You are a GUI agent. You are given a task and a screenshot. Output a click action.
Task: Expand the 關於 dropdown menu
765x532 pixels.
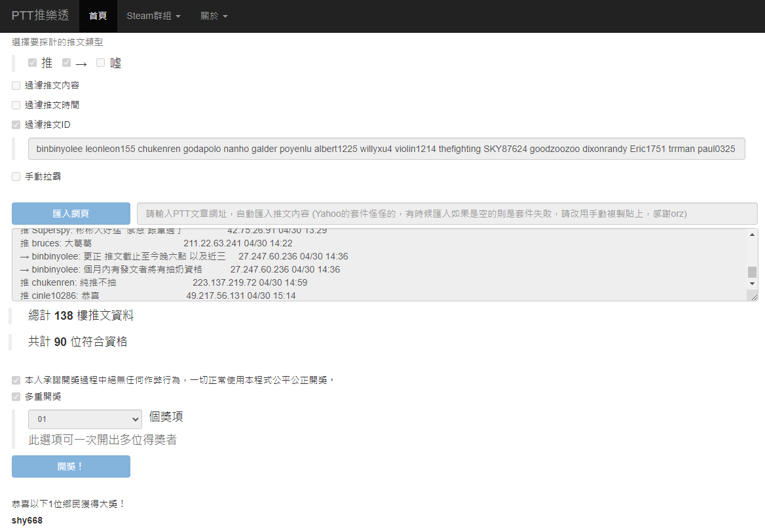214,16
